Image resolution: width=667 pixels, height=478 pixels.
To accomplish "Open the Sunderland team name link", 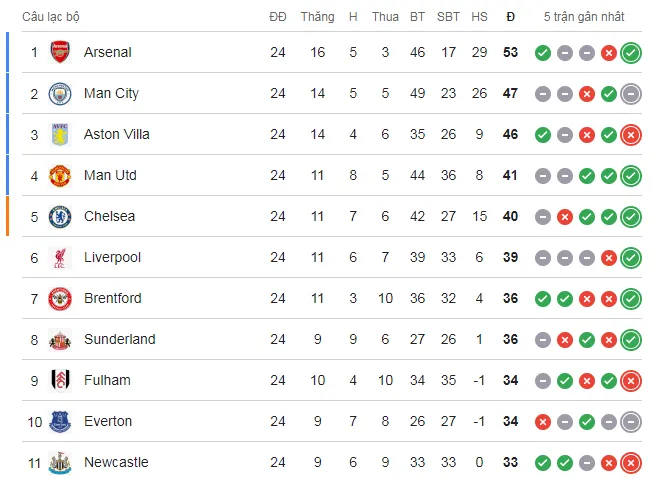I will point(119,339).
